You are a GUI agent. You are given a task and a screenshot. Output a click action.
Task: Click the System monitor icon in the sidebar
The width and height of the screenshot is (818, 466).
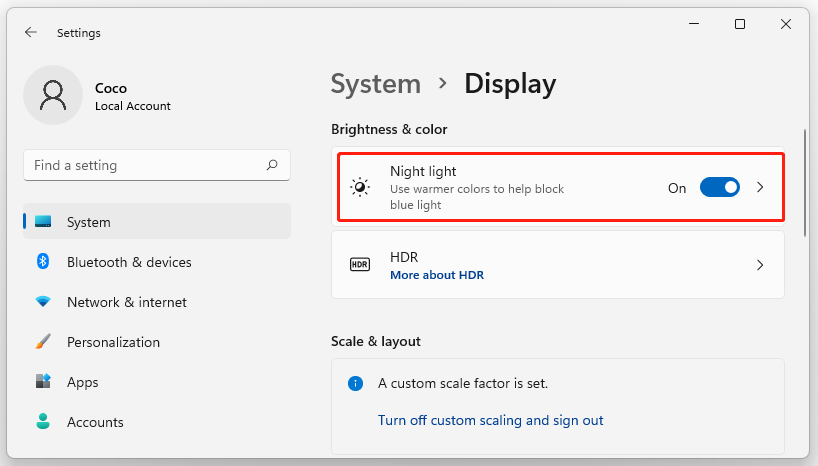pos(43,221)
